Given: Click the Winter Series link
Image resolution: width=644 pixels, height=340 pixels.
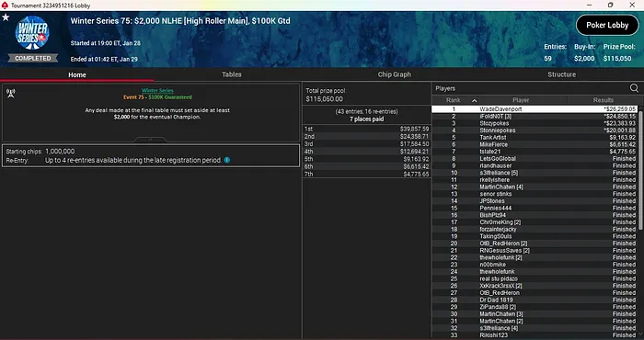Looking at the screenshot, I should pos(157,91).
